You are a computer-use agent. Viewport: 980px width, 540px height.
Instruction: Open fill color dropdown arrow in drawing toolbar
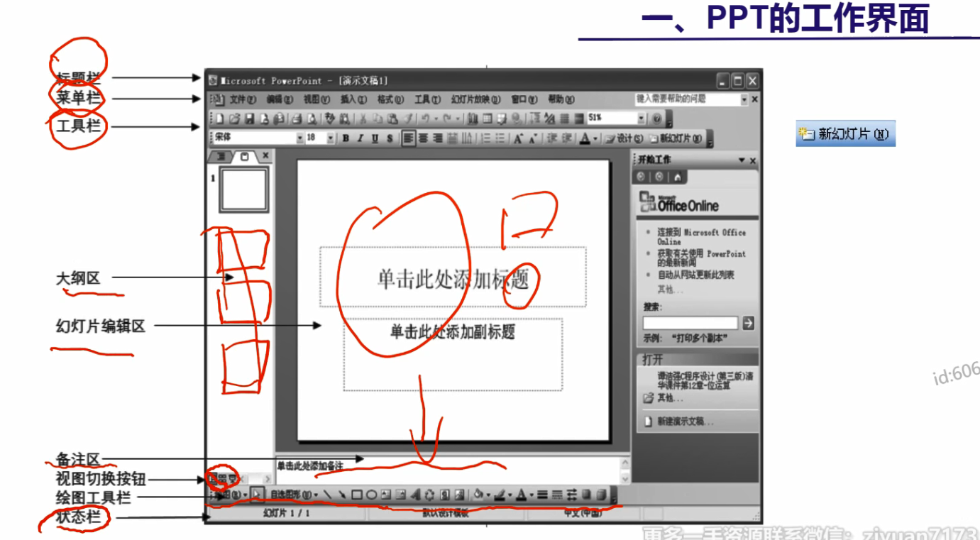click(x=488, y=495)
